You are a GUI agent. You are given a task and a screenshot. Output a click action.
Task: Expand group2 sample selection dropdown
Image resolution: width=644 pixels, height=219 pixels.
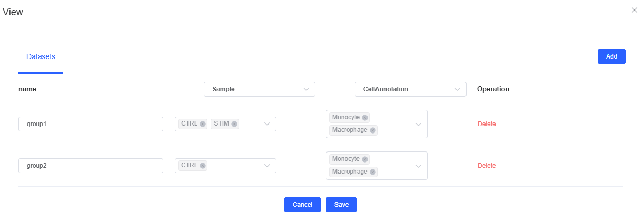[x=267, y=166]
